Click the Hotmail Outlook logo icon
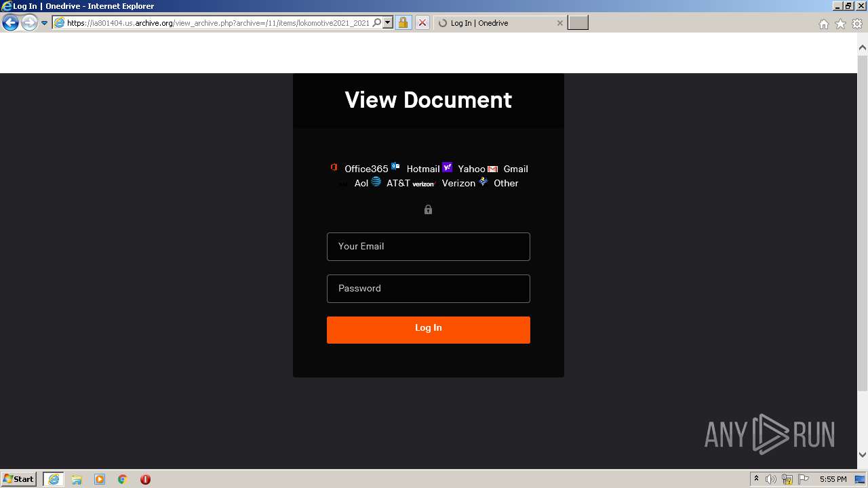 pyautogui.click(x=395, y=167)
